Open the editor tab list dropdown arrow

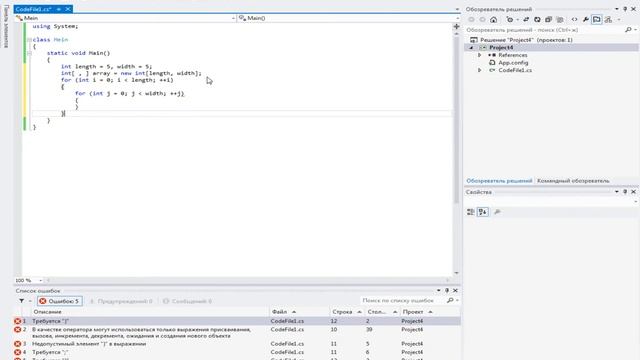coord(457,9)
